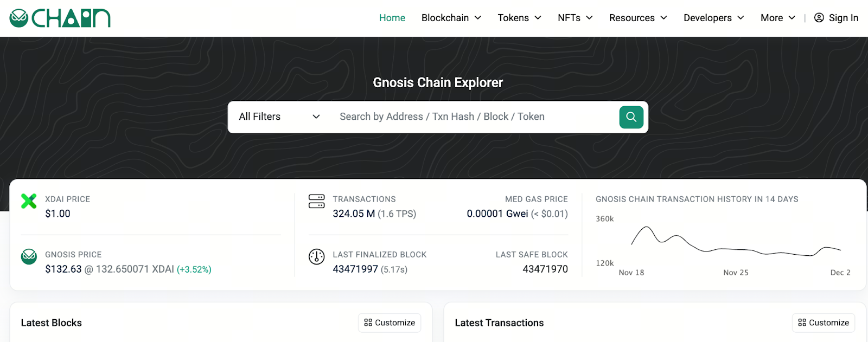868x342 pixels.
Task: Open the NFTs dropdown menu
Action: (575, 18)
